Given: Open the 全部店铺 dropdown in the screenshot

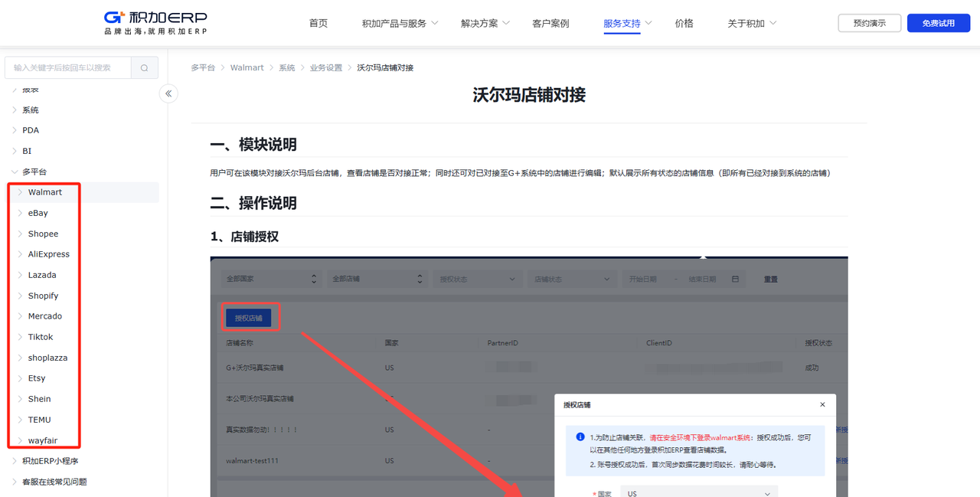Looking at the screenshot, I should tap(376, 280).
